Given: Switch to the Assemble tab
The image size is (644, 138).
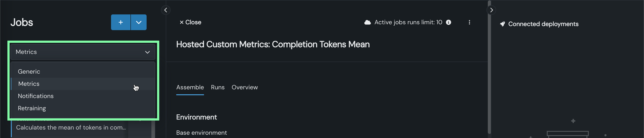Looking at the screenshot, I should pyautogui.click(x=190, y=87).
